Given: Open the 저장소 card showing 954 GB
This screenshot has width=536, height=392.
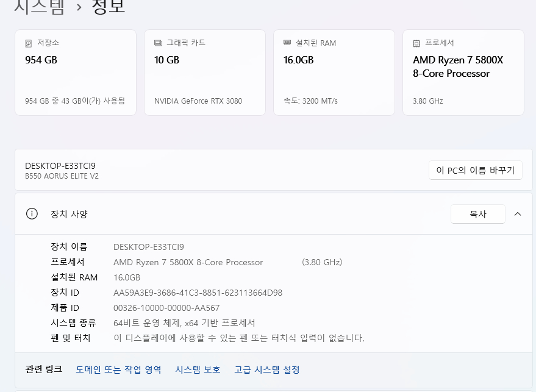Looking at the screenshot, I should point(75,72).
